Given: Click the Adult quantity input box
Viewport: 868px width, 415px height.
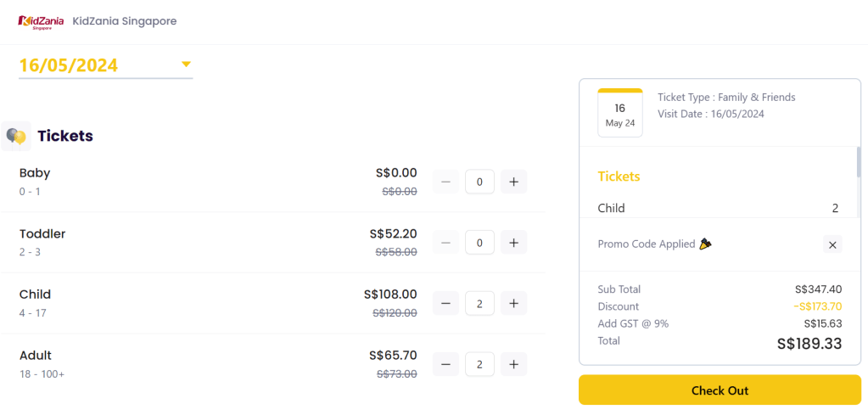Looking at the screenshot, I should 479,365.
